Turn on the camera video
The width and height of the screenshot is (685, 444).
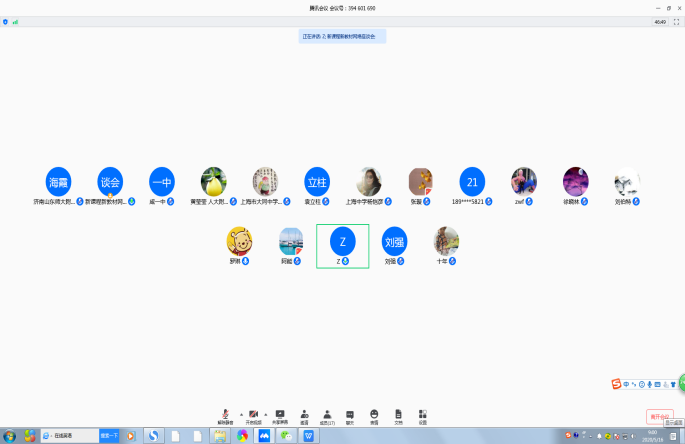[253, 415]
